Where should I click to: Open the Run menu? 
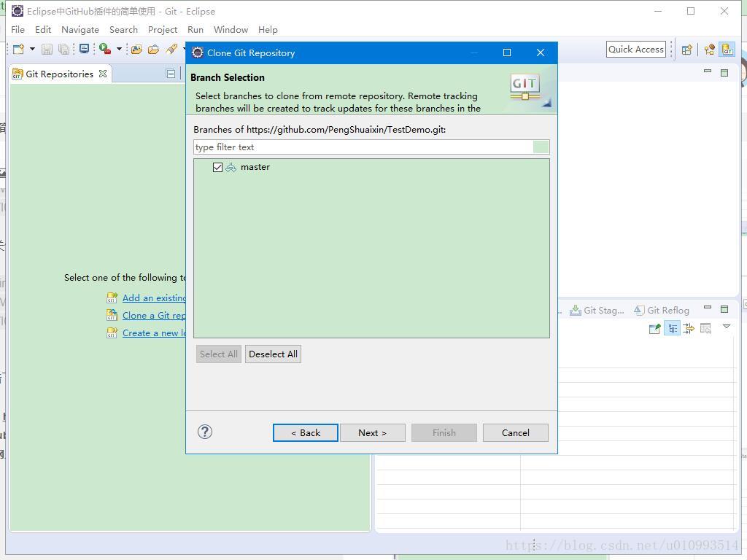point(196,29)
